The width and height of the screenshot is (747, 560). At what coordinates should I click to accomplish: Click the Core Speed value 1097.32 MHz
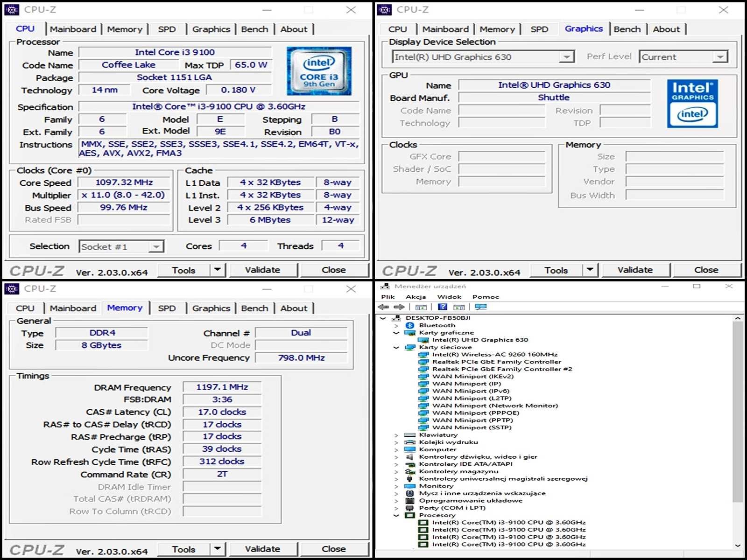click(x=124, y=182)
